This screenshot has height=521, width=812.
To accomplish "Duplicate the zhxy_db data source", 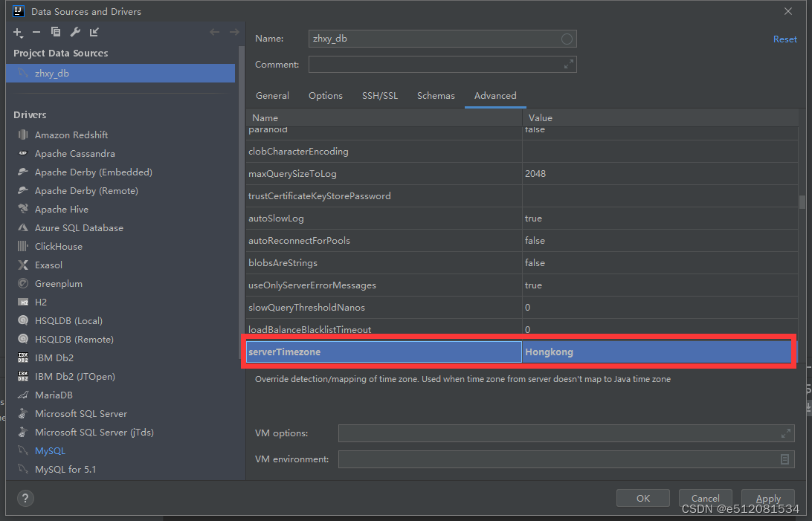I will click(56, 32).
